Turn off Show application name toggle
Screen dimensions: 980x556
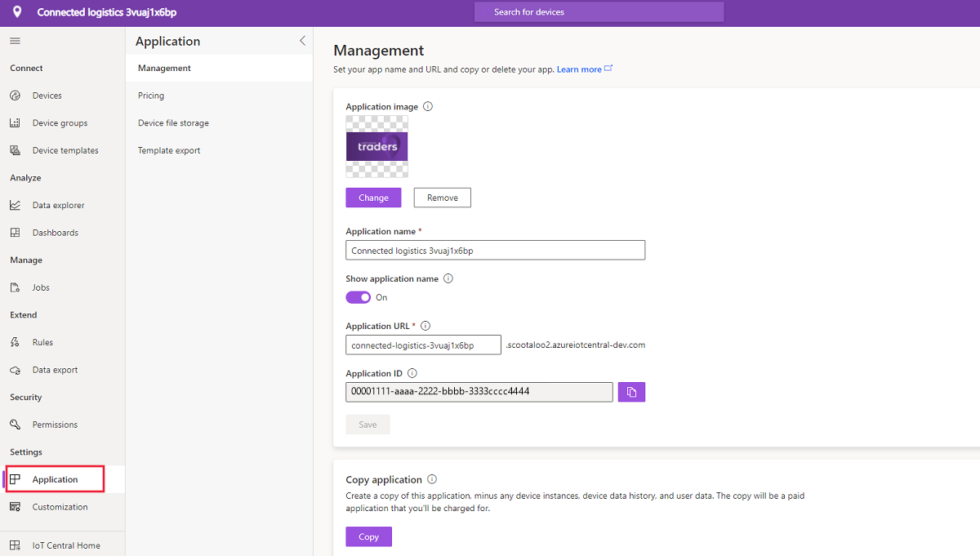point(359,297)
